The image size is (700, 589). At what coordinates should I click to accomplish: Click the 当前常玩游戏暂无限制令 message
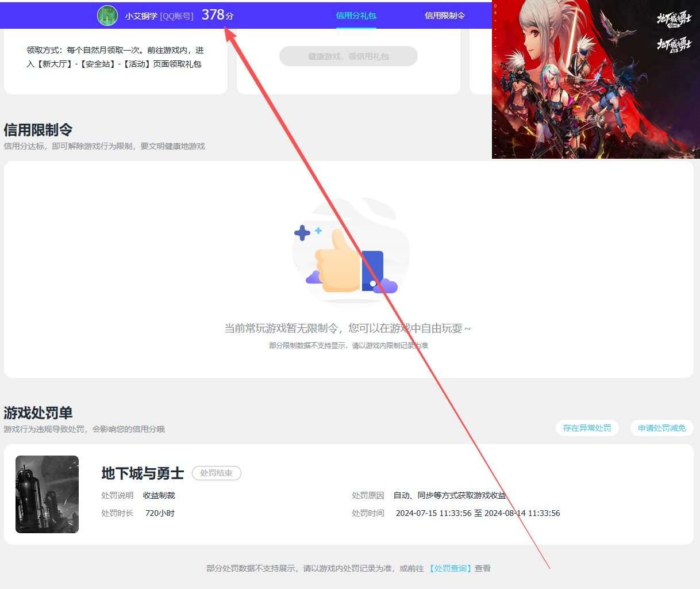point(347,328)
